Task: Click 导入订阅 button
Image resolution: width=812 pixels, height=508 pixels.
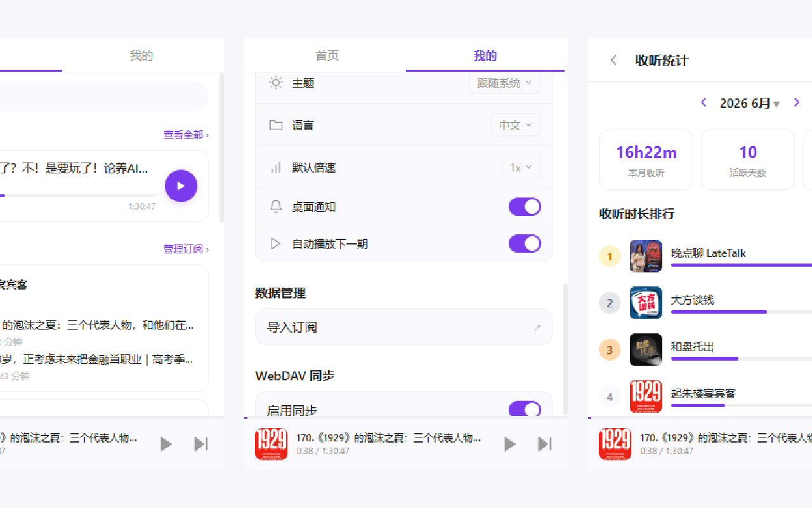Action: (403, 327)
